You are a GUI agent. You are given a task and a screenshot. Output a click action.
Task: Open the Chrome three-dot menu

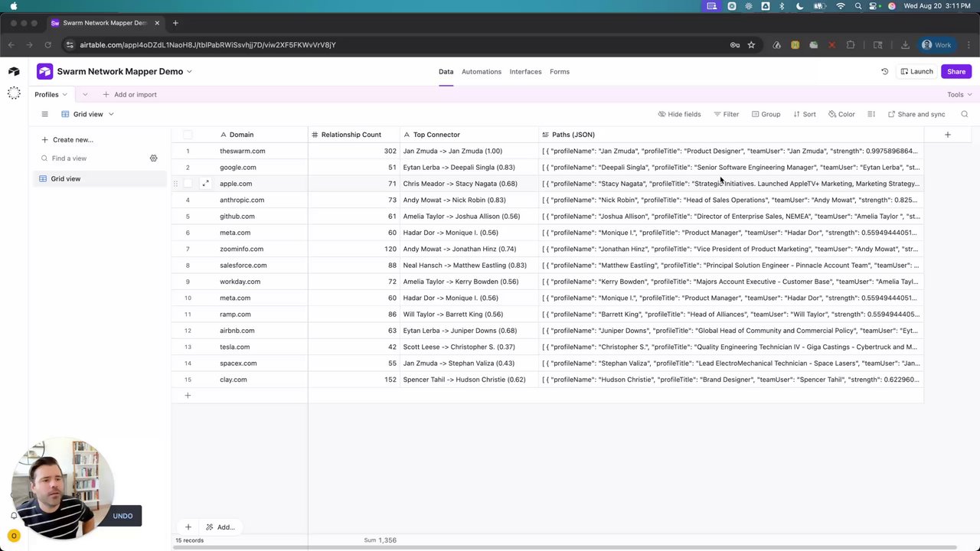967,45
